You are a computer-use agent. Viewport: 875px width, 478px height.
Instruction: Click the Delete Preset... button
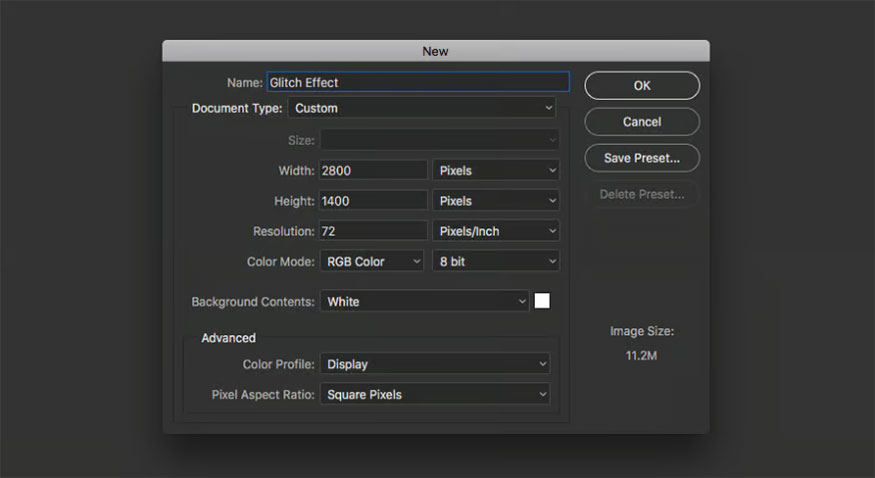click(x=642, y=194)
